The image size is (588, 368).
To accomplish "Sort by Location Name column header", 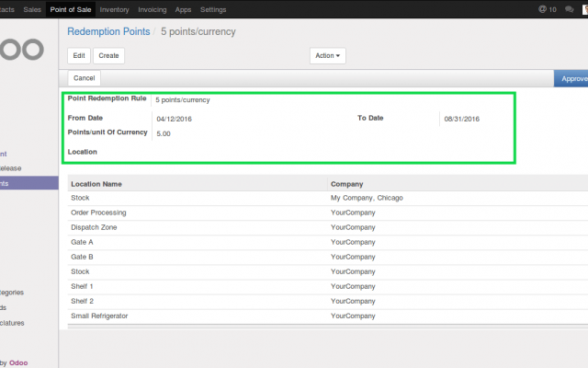I will pos(96,184).
